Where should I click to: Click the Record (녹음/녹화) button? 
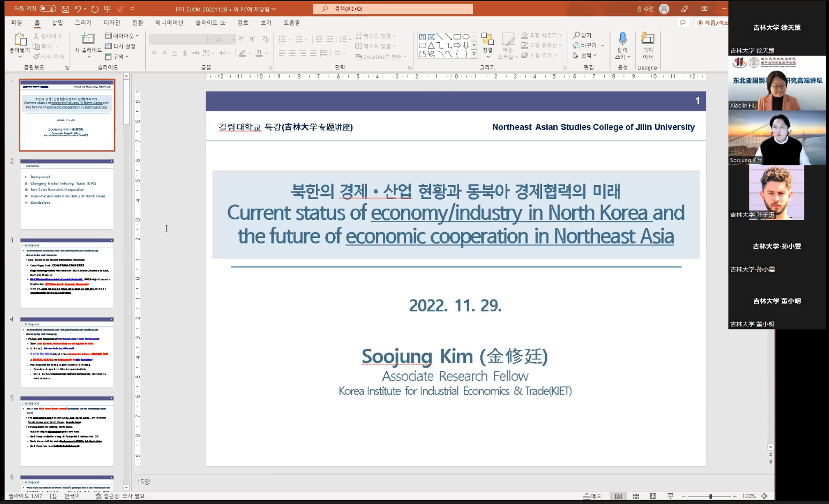[x=712, y=22]
